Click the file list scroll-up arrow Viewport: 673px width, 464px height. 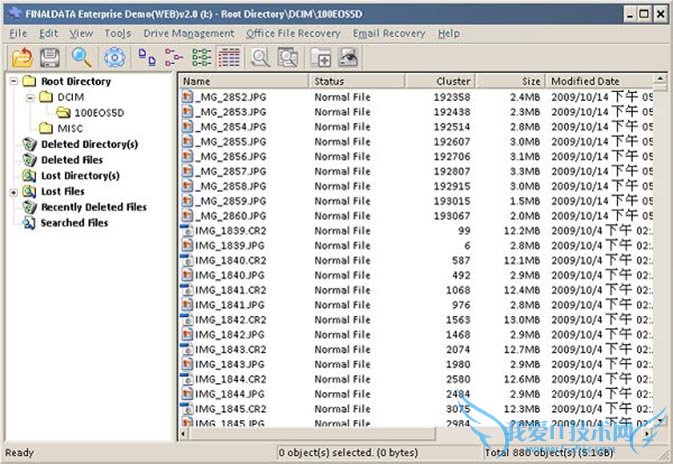pos(660,79)
